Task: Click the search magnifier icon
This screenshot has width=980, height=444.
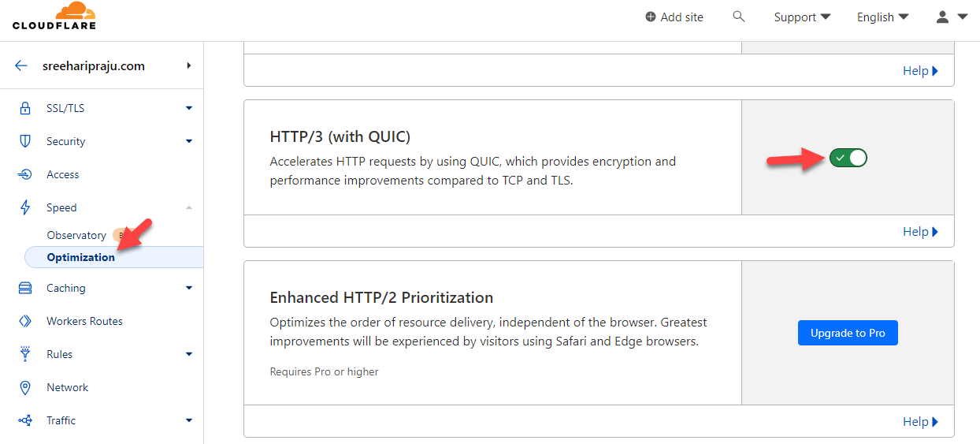Action: pos(738,17)
